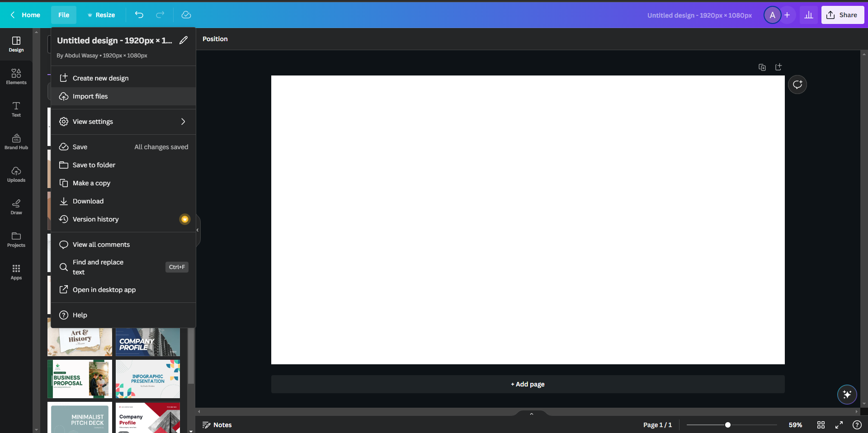This screenshot has width=868, height=433.
Task: Collapse the template side panel
Action: 197,230
